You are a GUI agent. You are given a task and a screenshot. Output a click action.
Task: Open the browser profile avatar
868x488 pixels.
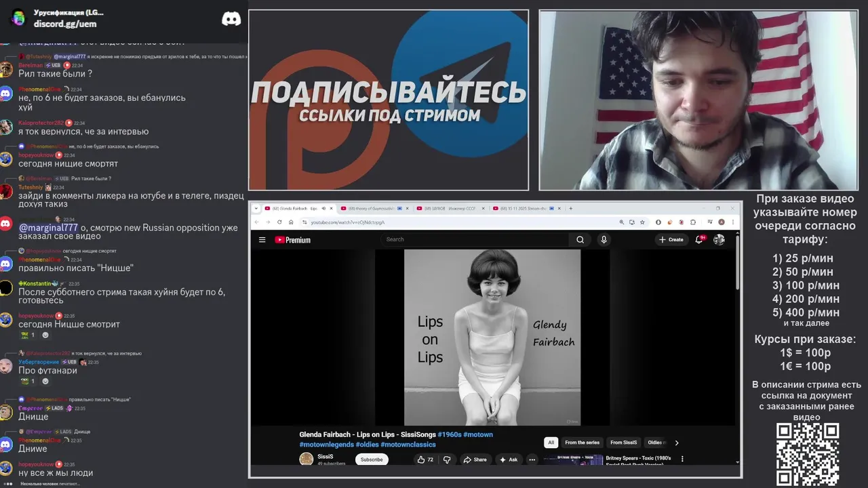pyautogui.click(x=722, y=222)
